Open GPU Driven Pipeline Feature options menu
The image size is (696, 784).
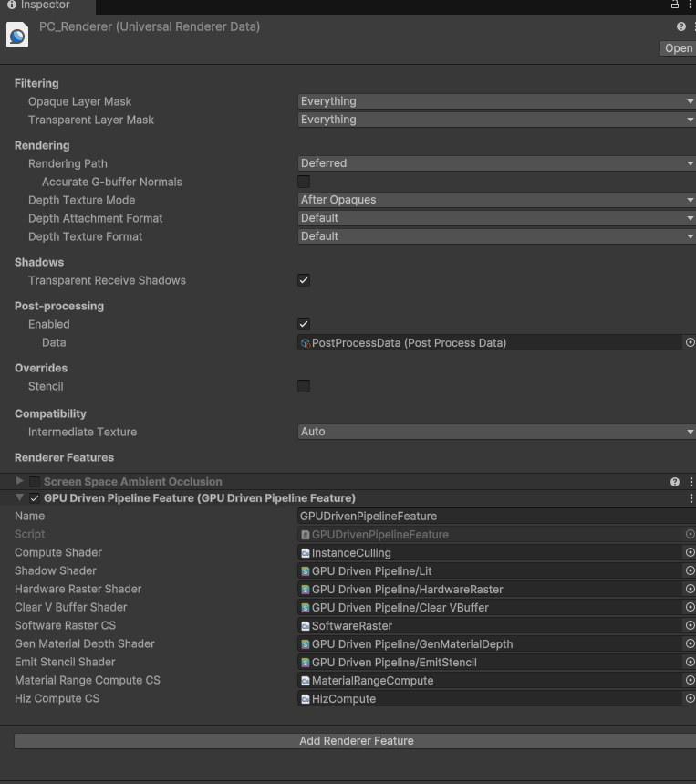tap(691, 498)
